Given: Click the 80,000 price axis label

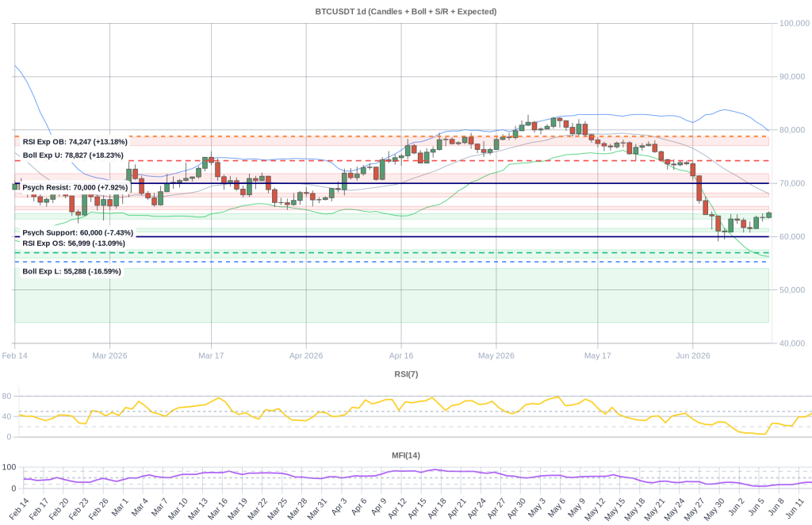Looking at the screenshot, I should (x=792, y=130).
